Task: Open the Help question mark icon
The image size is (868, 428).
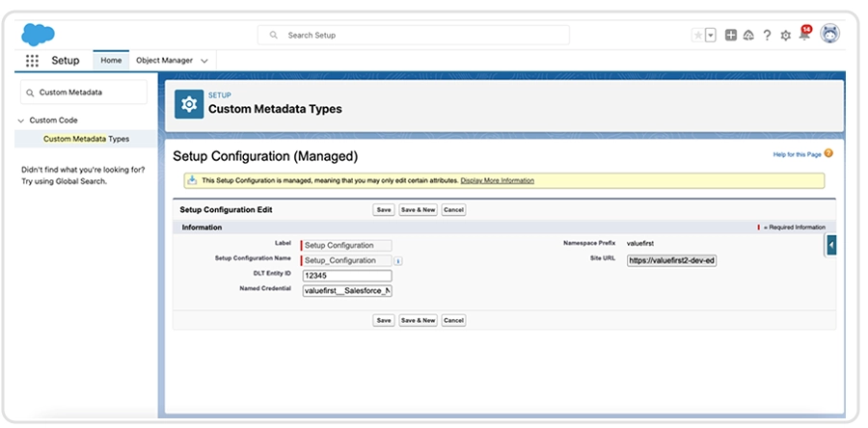Action: point(767,35)
